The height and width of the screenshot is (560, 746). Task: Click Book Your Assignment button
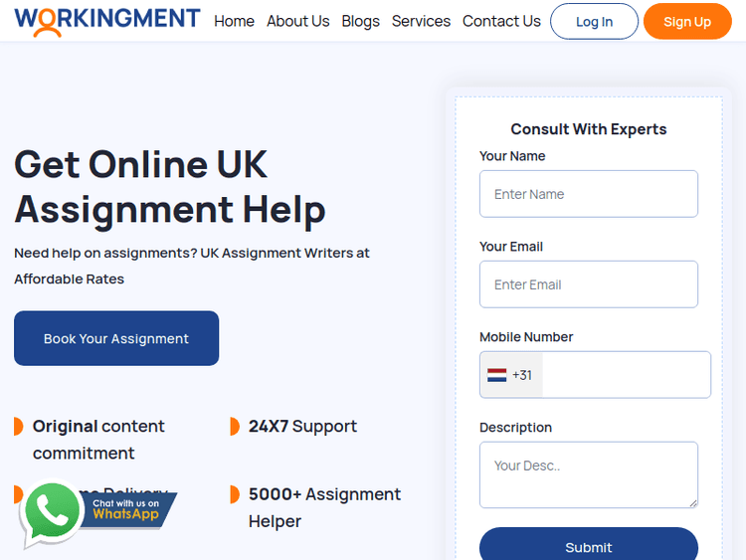point(116,338)
